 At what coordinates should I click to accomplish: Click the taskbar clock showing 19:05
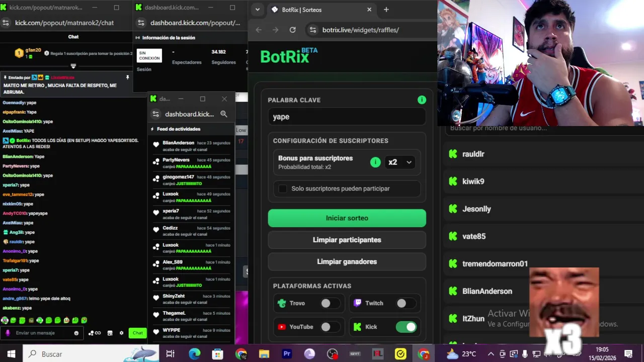point(602,353)
